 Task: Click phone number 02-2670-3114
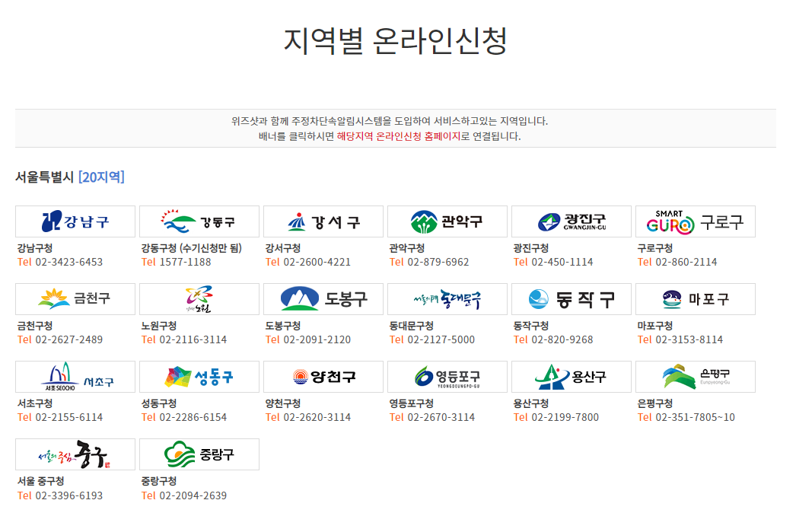click(441, 418)
